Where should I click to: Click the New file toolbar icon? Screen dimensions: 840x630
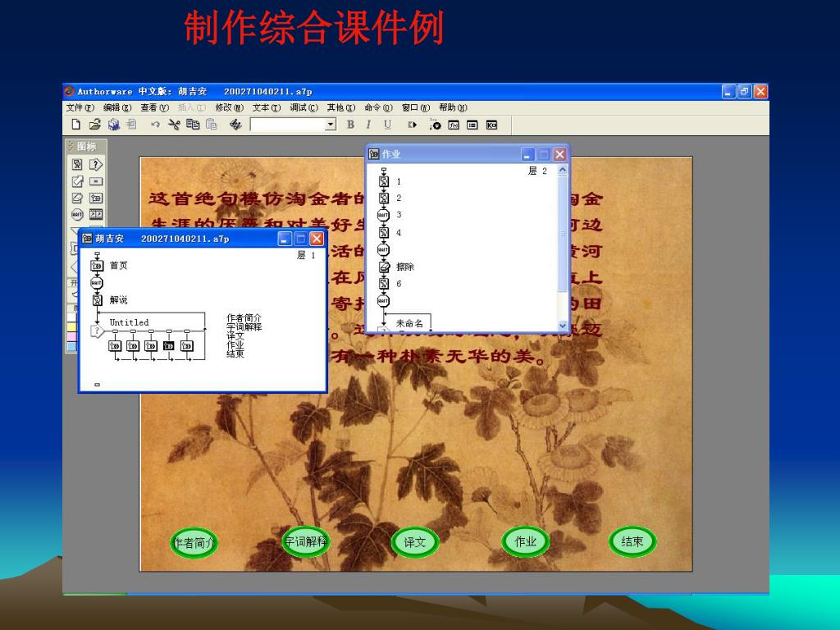76,125
